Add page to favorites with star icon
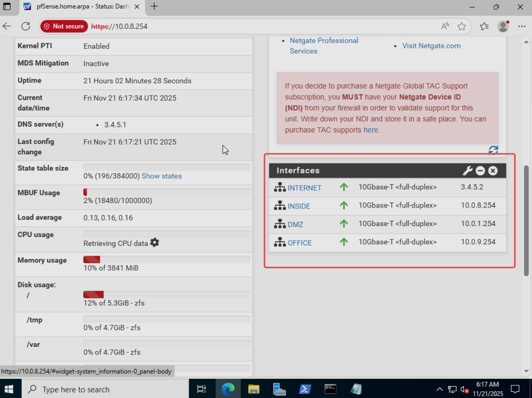 coord(462,26)
